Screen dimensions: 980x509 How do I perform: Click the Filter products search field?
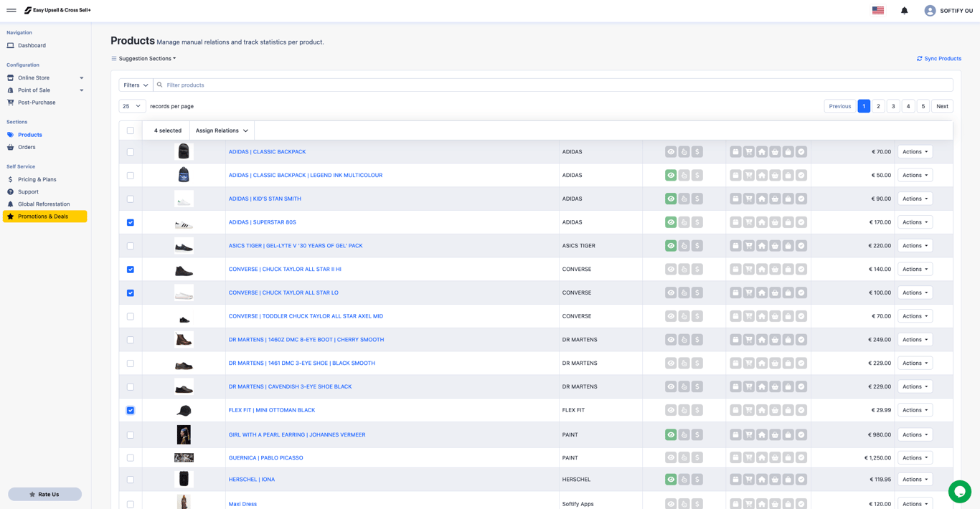[x=553, y=85]
